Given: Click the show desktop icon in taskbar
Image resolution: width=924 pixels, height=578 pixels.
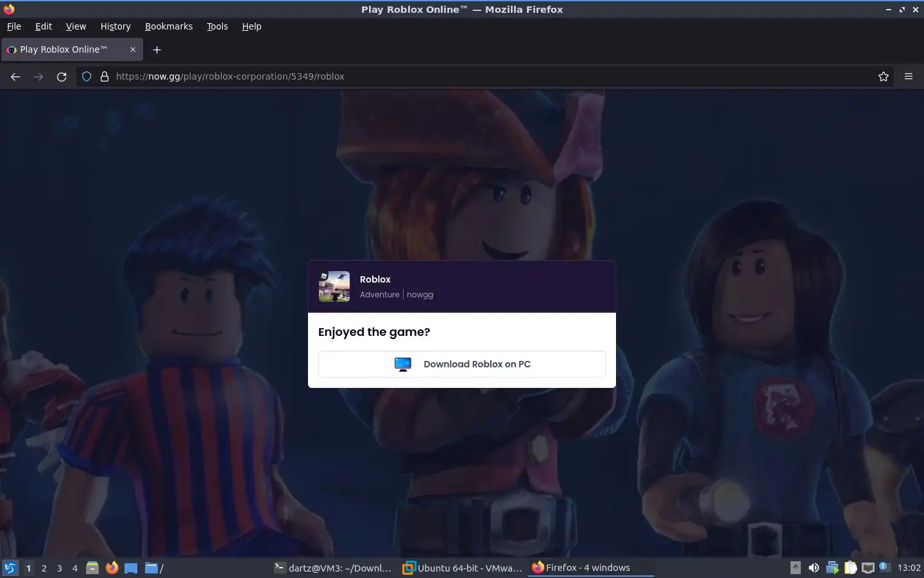Looking at the screenshot, I should click(131, 568).
